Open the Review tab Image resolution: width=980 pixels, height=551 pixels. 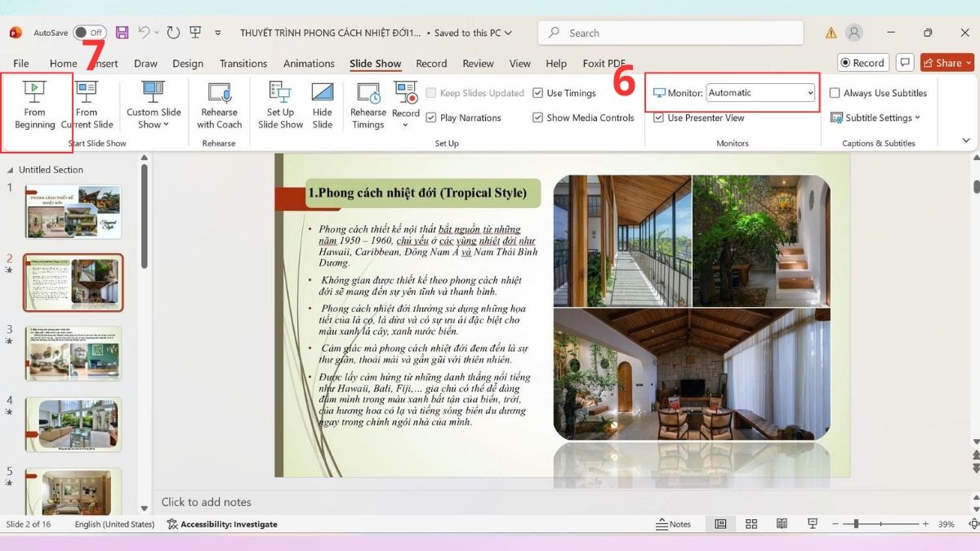click(x=478, y=64)
